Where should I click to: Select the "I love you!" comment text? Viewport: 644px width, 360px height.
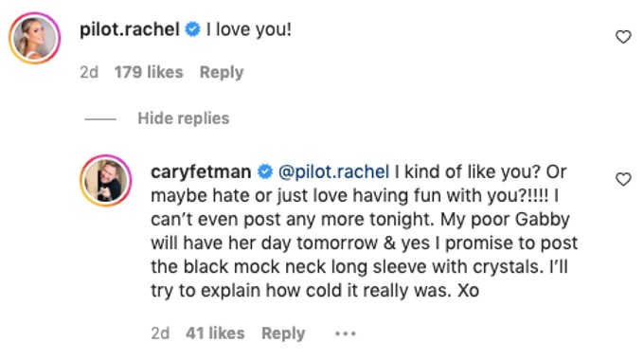pyautogui.click(x=249, y=29)
